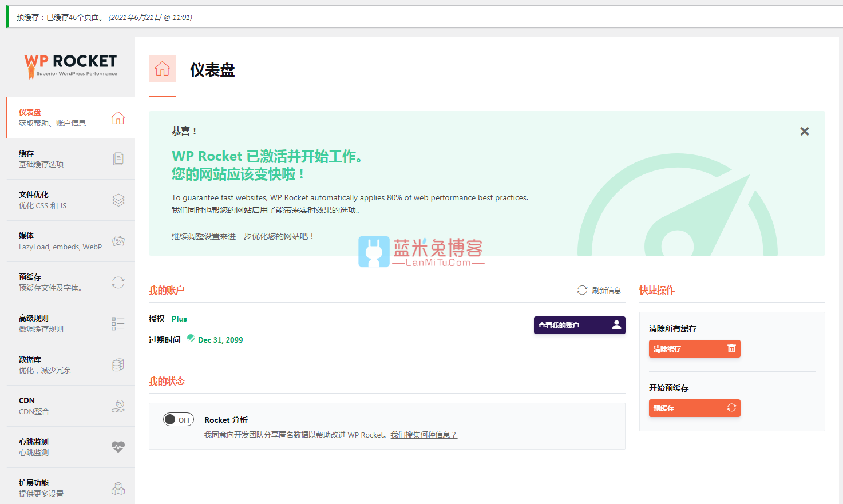Click the 查看我的账户 button
The image size is (843, 504).
click(579, 325)
